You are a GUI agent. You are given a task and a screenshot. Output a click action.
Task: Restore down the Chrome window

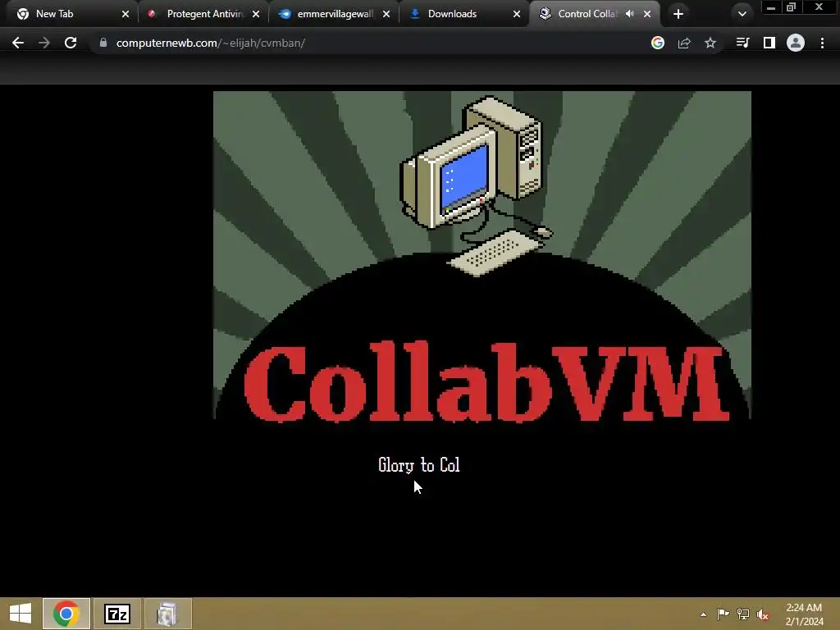coord(792,7)
